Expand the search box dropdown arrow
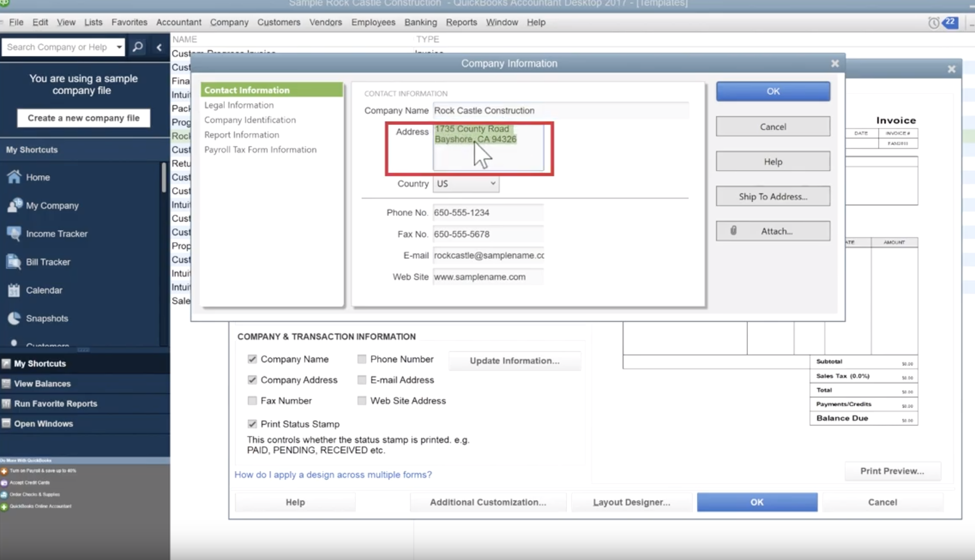The width and height of the screenshot is (975, 560). pos(119,47)
